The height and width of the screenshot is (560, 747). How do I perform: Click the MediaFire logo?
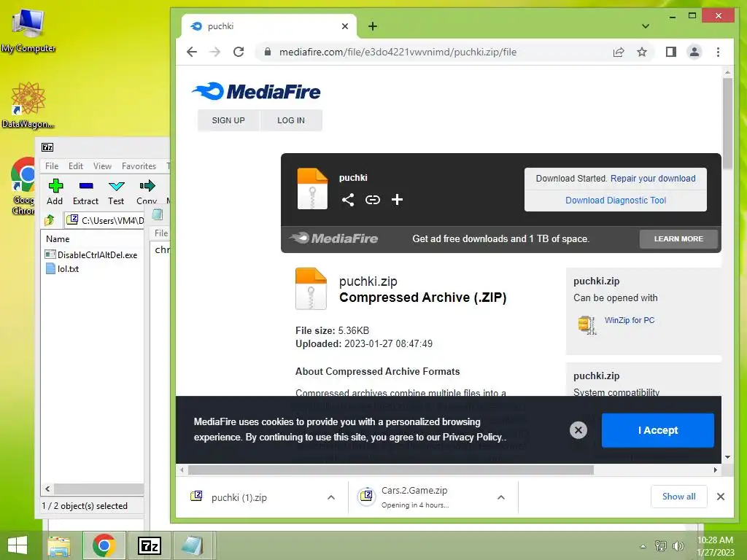pos(256,91)
